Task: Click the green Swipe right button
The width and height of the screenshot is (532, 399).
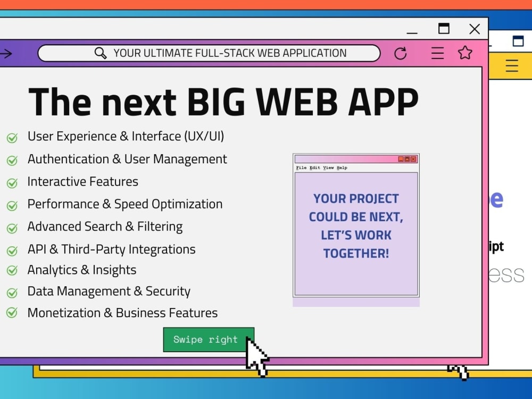Action: [x=209, y=339]
